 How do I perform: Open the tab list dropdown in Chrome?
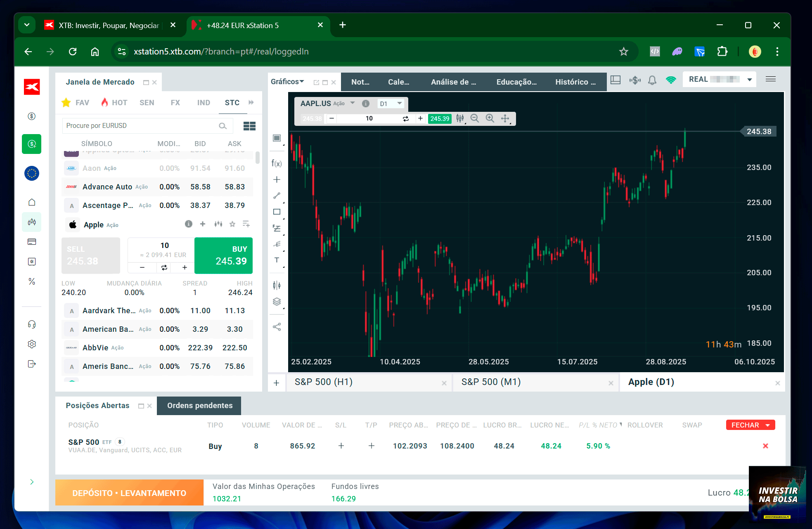(x=27, y=25)
